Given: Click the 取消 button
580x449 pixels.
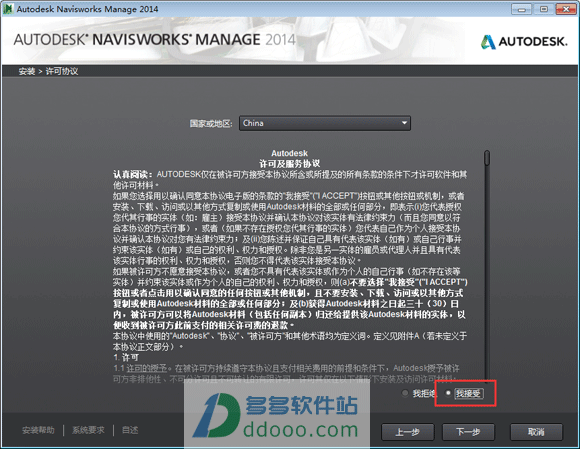Looking at the screenshot, I should (536, 432).
